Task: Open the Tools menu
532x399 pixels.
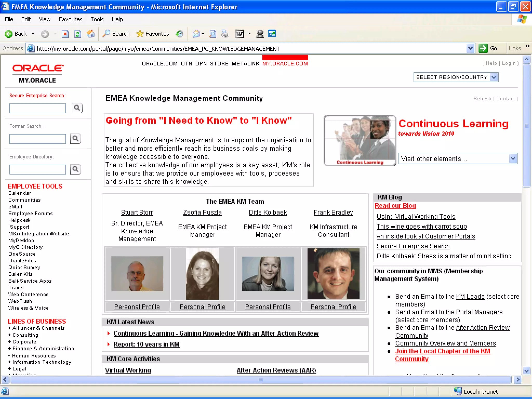Action: [97, 19]
